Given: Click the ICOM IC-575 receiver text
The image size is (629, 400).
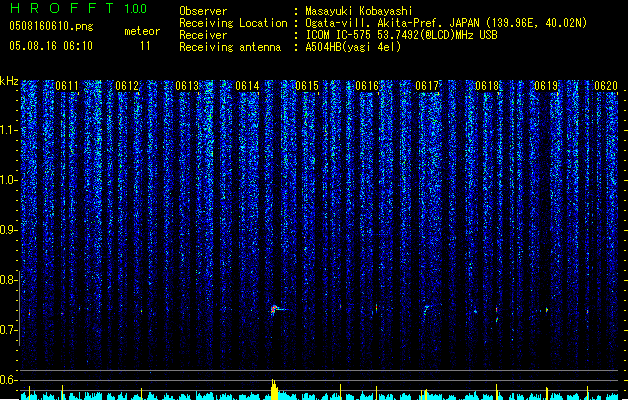Looking at the screenshot, I should coord(402,35).
